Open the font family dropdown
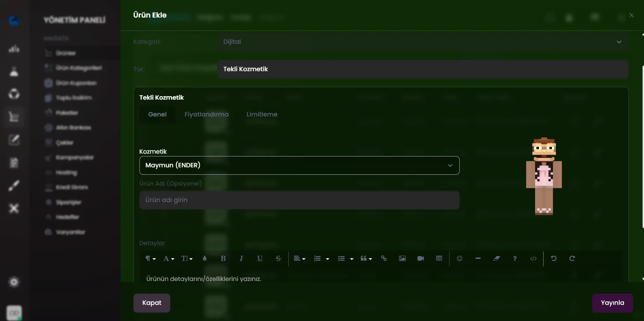The height and width of the screenshot is (321, 644). pos(169,259)
